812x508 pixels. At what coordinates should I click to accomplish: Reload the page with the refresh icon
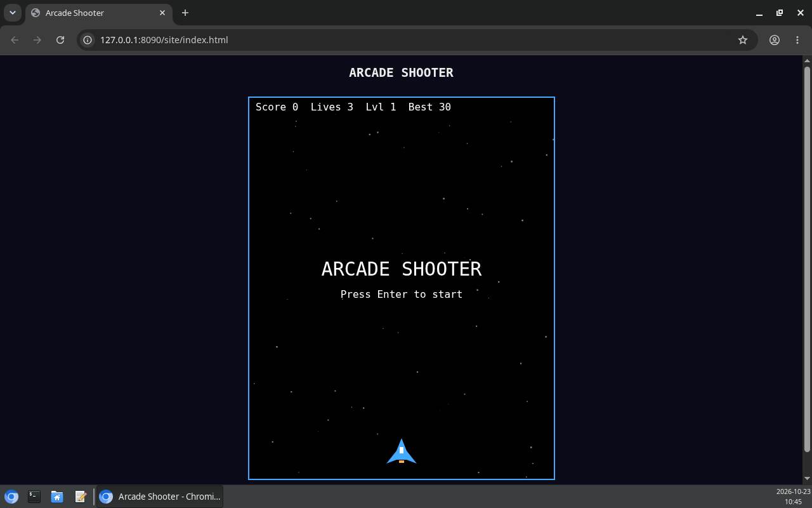[60, 39]
